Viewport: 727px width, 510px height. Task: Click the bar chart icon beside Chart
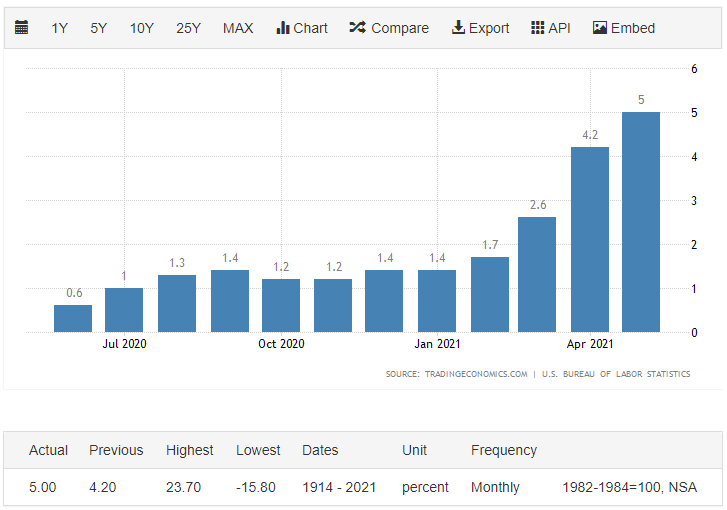(x=283, y=28)
